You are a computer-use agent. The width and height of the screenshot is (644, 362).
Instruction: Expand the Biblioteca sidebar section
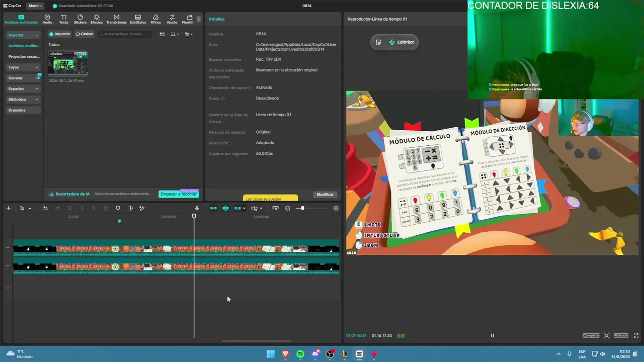click(23, 100)
